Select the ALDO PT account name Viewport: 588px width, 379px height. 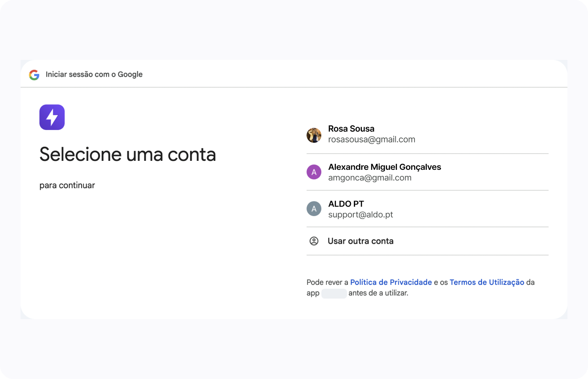pyautogui.click(x=346, y=204)
